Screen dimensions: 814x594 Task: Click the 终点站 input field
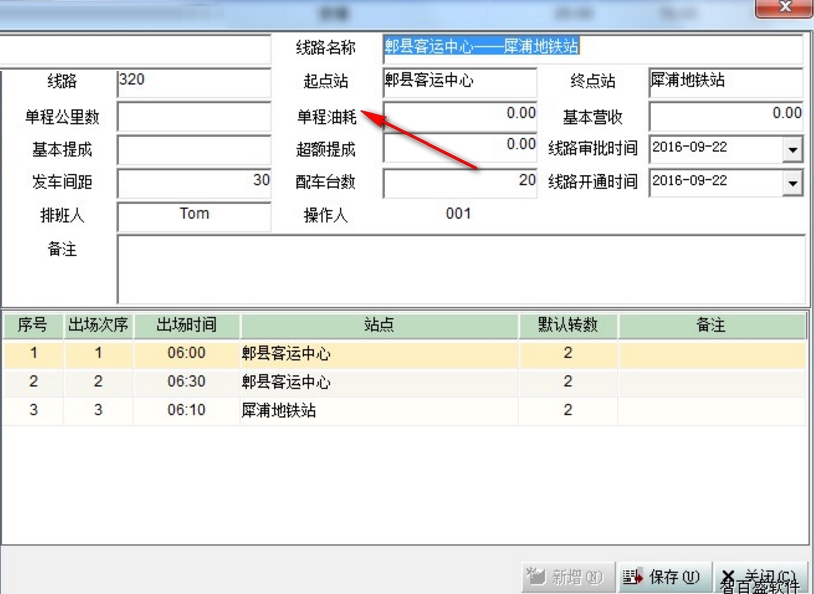pyautogui.click(x=726, y=82)
